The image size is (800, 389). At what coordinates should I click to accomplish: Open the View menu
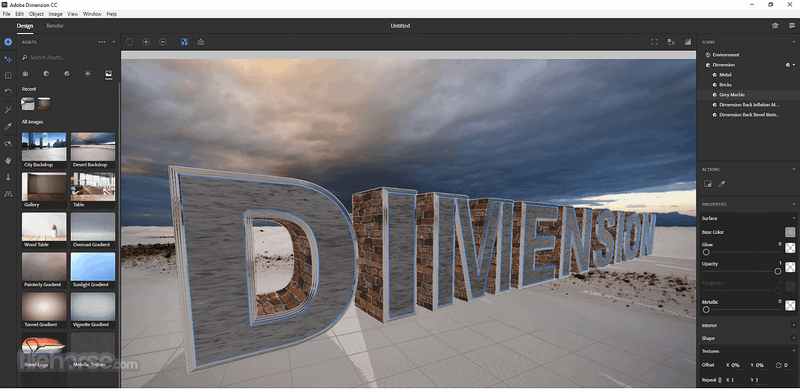(72, 14)
